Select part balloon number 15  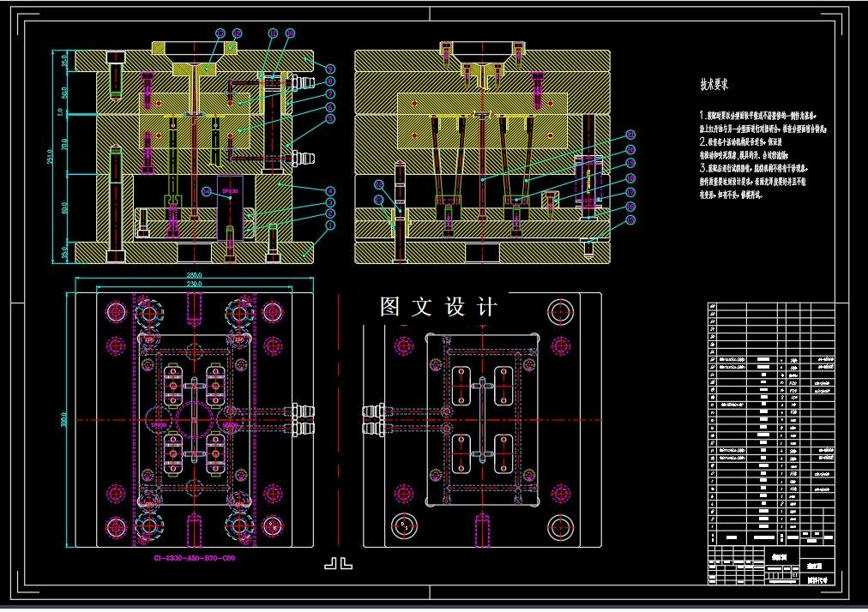[630, 220]
